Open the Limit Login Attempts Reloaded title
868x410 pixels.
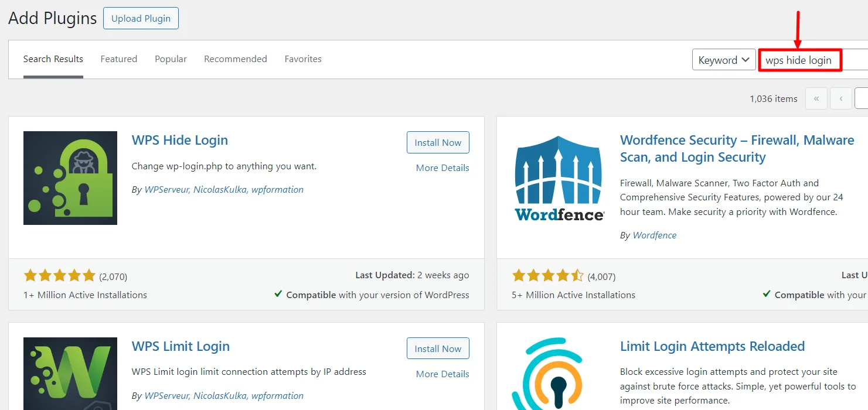[x=712, y=346]
